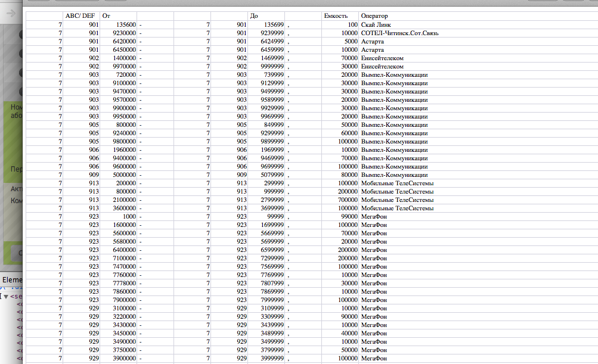Click the start number 3750000
The image size is (598, 364).
pyautogui.click(x=124, y=350)
